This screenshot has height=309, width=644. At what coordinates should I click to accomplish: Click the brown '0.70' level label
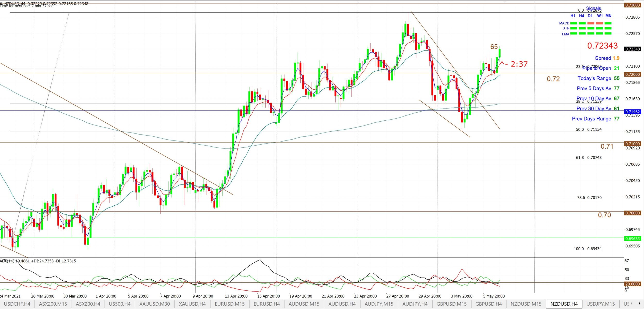[x=604, y=215]
